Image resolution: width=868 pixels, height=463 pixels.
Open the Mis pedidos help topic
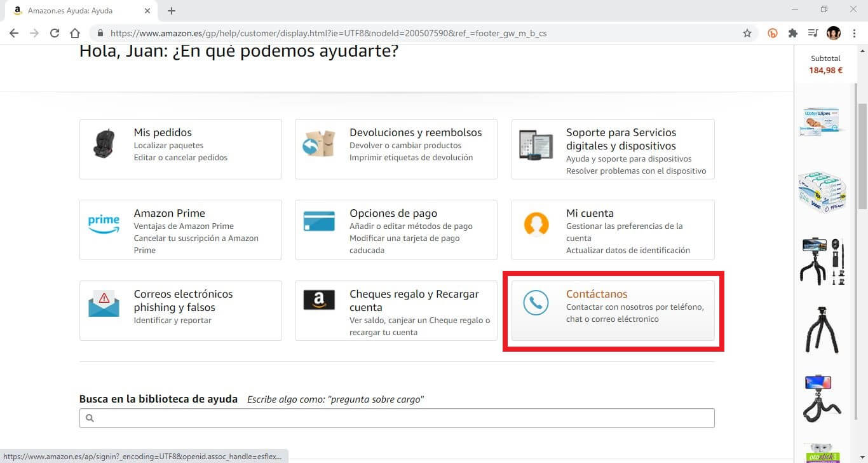click(180, 149)
